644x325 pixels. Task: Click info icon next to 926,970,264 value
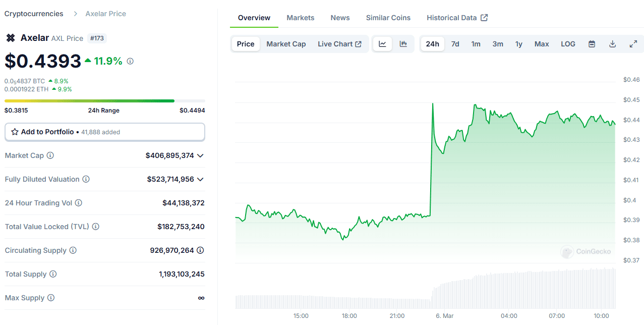coord(200,250)
